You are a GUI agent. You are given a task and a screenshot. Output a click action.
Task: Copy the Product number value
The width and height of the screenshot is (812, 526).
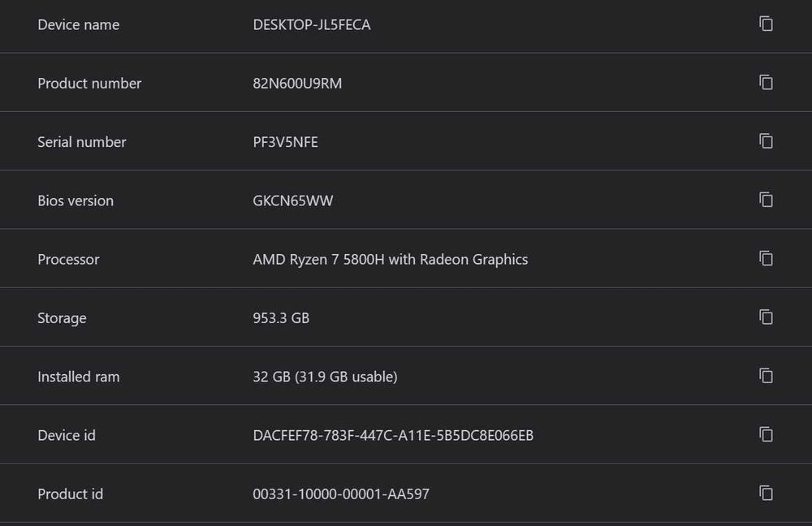coord(766,83)
